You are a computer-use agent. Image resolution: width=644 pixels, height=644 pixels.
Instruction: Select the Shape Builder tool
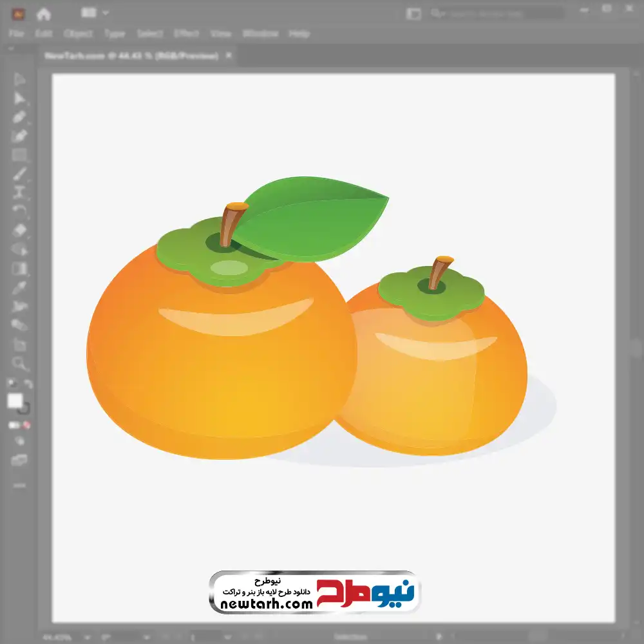point(19,249)
